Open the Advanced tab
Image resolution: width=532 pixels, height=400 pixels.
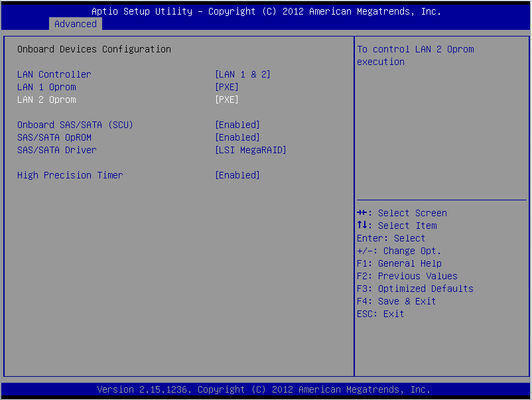point(76,24)
